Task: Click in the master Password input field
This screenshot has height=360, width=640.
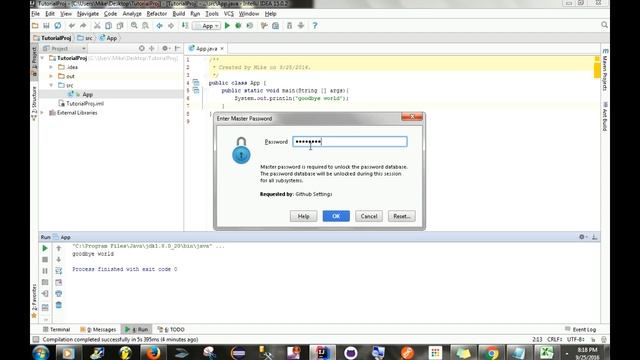Action: [350, 142]
